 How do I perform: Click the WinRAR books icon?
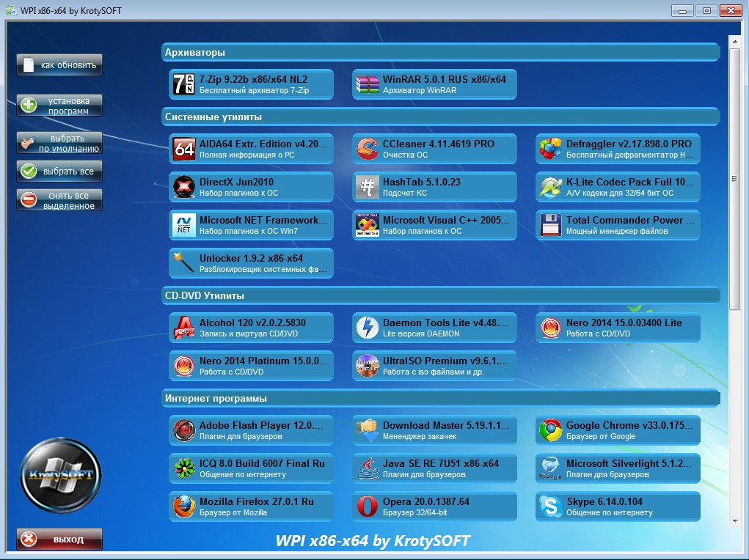pyautogui.click(x=367, y=84)
